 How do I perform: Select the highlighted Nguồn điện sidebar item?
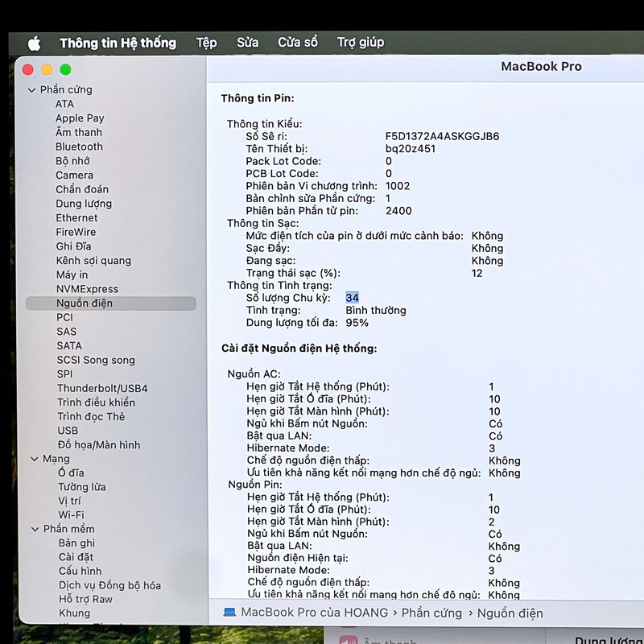pos(111,303)
